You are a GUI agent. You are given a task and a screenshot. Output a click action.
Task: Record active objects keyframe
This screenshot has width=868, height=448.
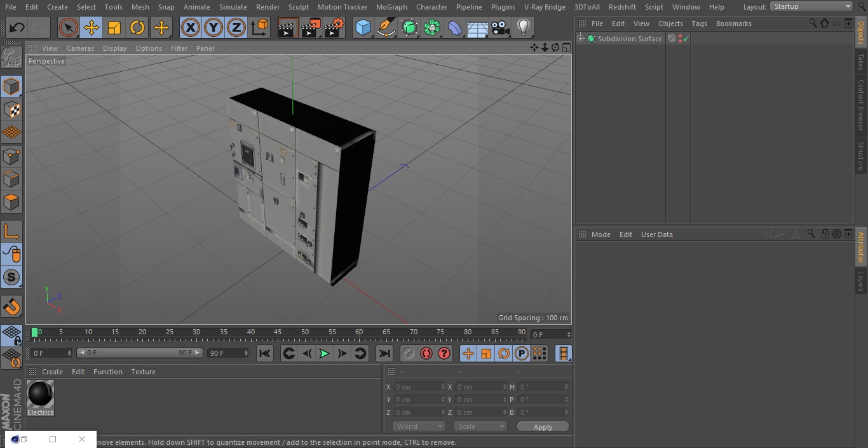409,353
